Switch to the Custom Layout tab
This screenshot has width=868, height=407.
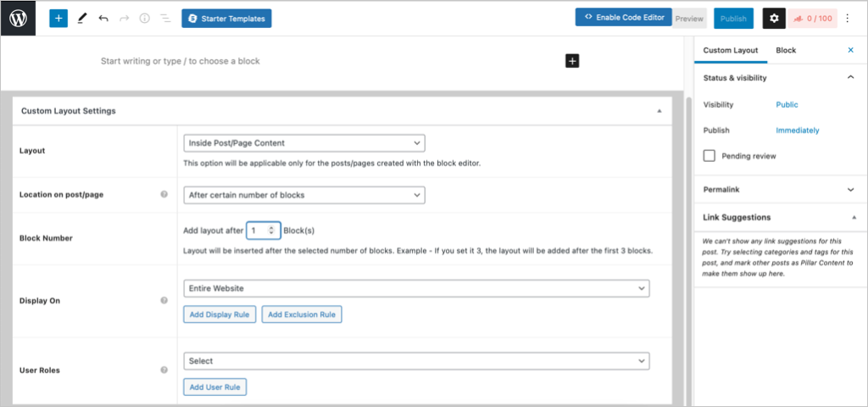[731, 51]
